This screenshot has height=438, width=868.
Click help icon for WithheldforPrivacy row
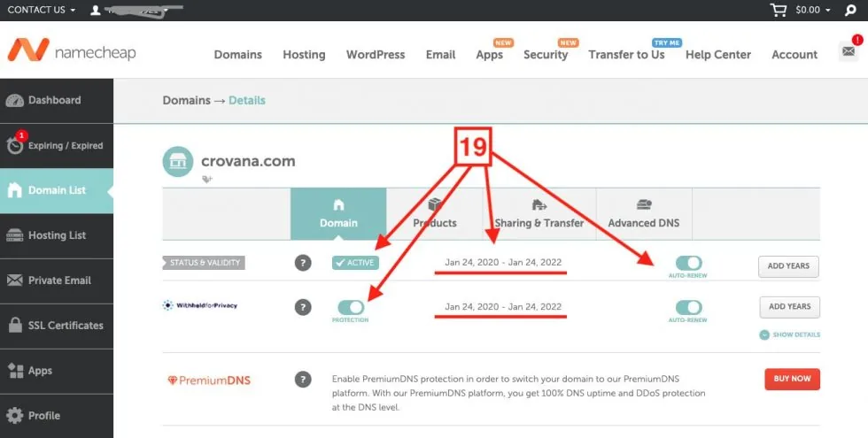coord(303,307)
